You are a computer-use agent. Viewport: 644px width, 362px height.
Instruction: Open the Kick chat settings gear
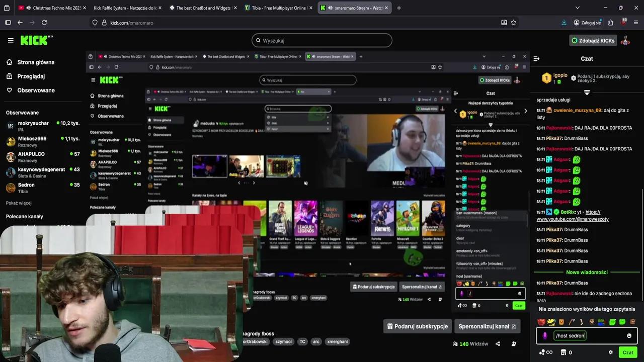610,352
